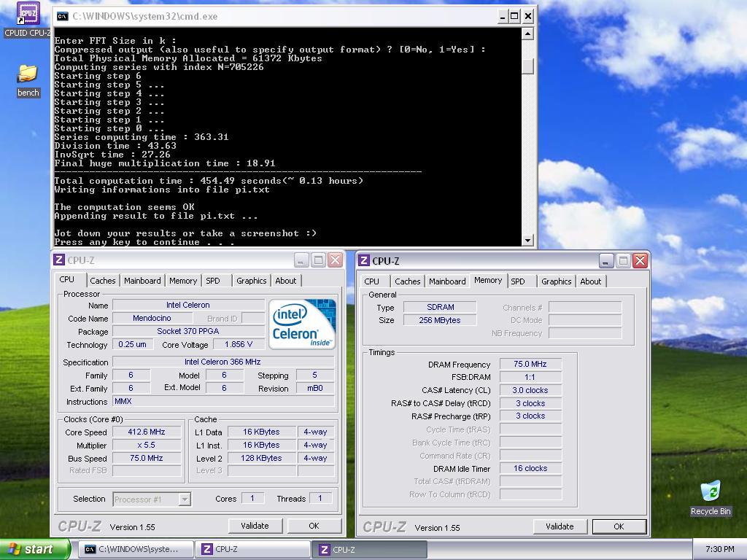Click the 1:1 FSB:DRAM ratio value
Screen dimensions: 747x560
coord(530,377)
